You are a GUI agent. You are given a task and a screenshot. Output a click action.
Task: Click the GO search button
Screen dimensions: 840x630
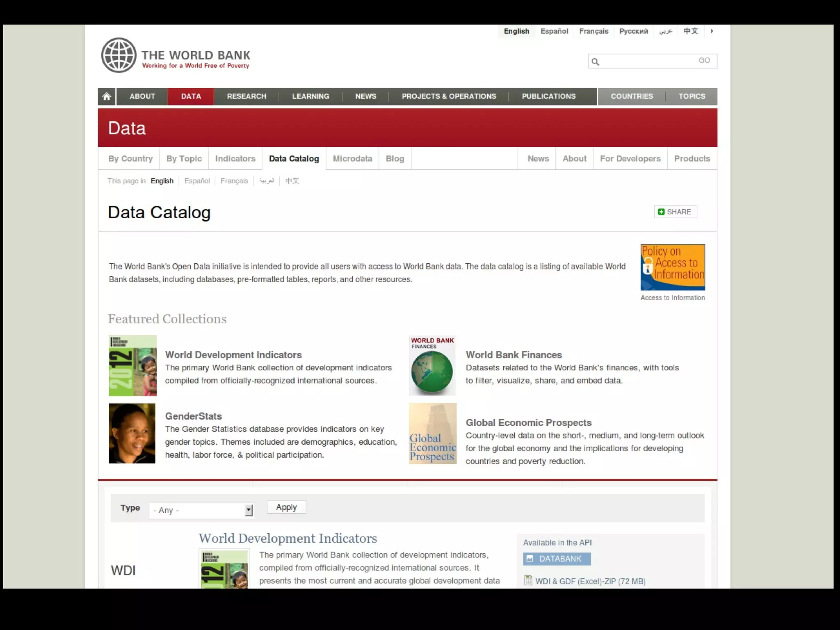point(704,61)
